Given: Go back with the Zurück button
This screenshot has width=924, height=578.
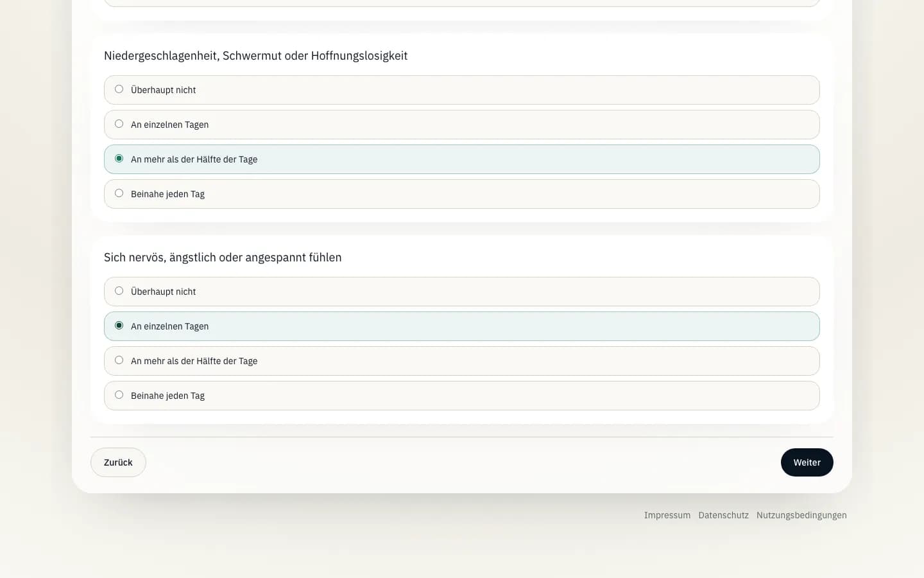Looking at the screenshot, I should [x=118, y=462].
